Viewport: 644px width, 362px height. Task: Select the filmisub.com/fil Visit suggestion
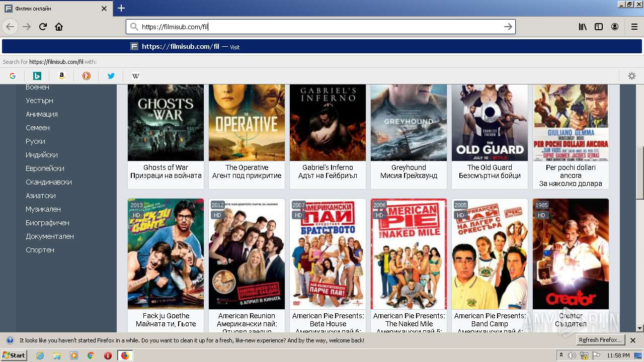[322, 46]
